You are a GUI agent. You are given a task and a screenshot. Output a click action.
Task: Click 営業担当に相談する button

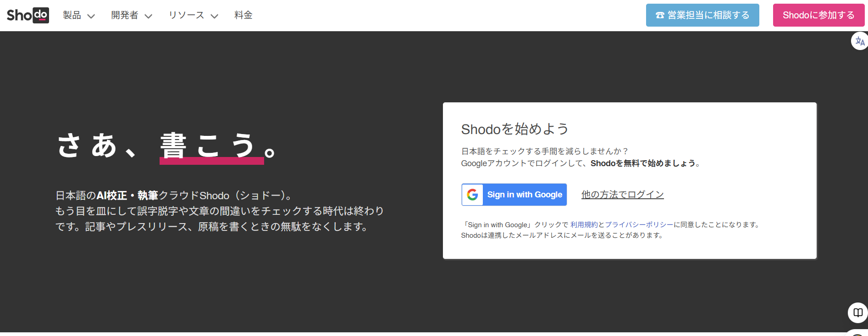coord(702,15)
